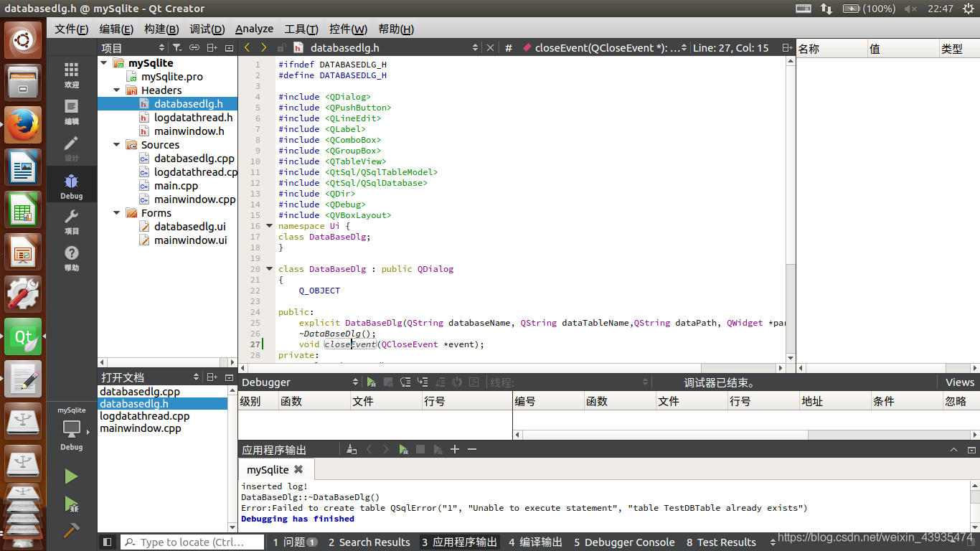Zoom out application output with minus

472,449
